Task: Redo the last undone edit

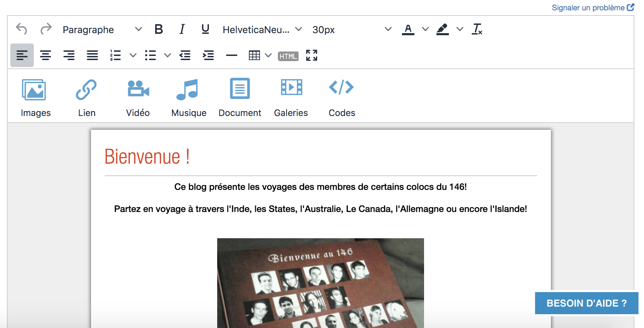Action: [46, 29]
